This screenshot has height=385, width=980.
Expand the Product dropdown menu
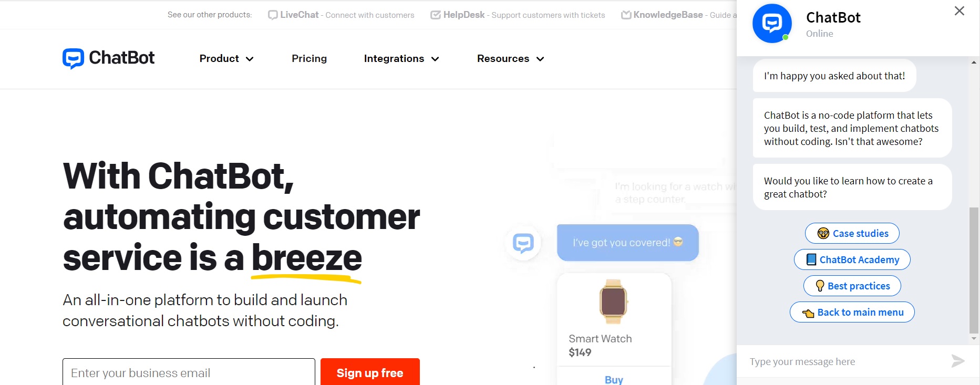[226, 58]
